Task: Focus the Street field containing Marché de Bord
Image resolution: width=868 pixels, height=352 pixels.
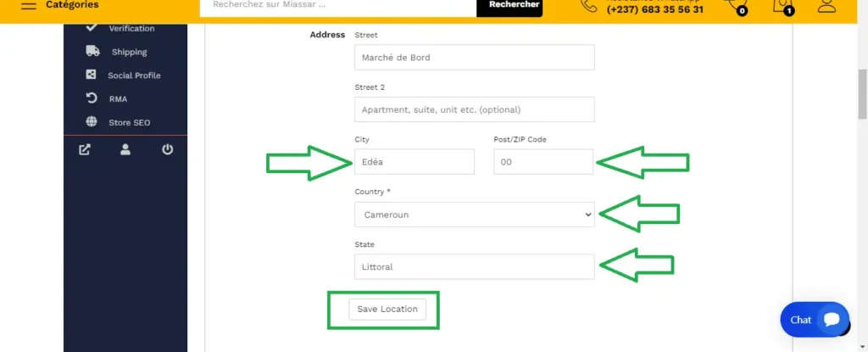Action: point(474,58)
